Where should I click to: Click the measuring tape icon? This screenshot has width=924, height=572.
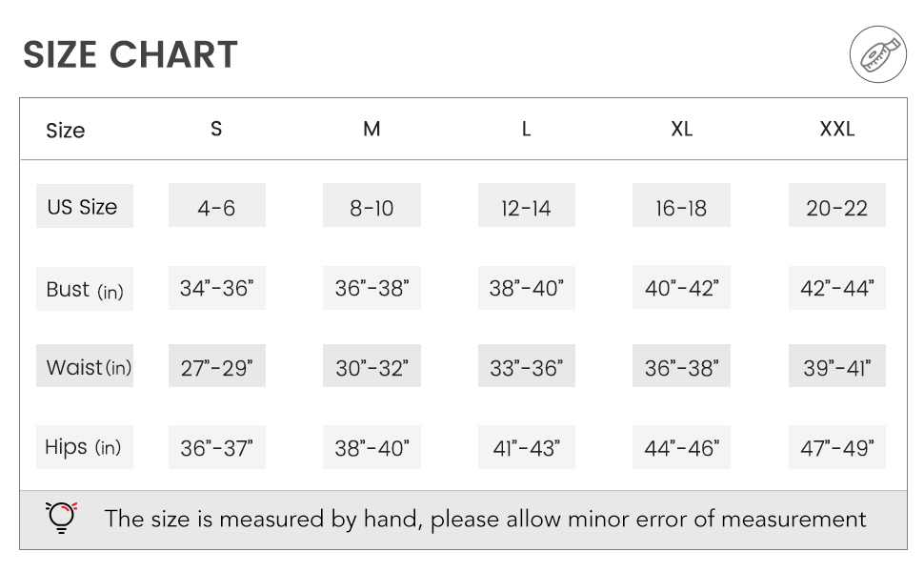coord(877,54)
